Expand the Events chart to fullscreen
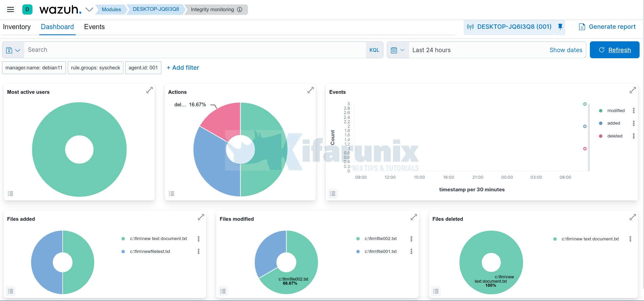Screen dimensions: 644x301 (632, 90)
